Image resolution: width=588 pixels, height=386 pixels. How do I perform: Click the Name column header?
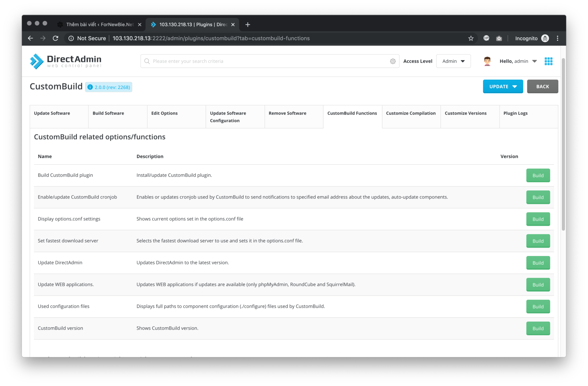[x=45, y=156]
